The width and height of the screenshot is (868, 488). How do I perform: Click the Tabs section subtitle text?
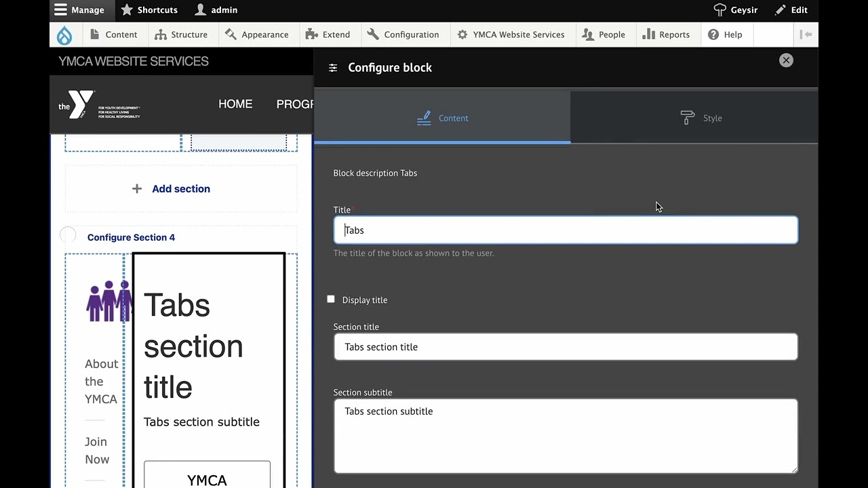pos(201,422)
